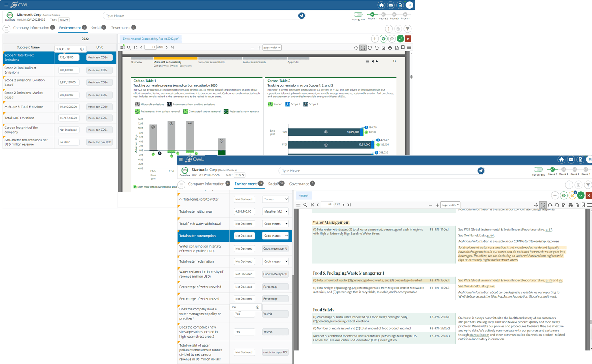The height and width of the screenshot is (364, 592).
Task: Toggle the Inprogress switch in the Microsoft window
Action: pos(358,14)
